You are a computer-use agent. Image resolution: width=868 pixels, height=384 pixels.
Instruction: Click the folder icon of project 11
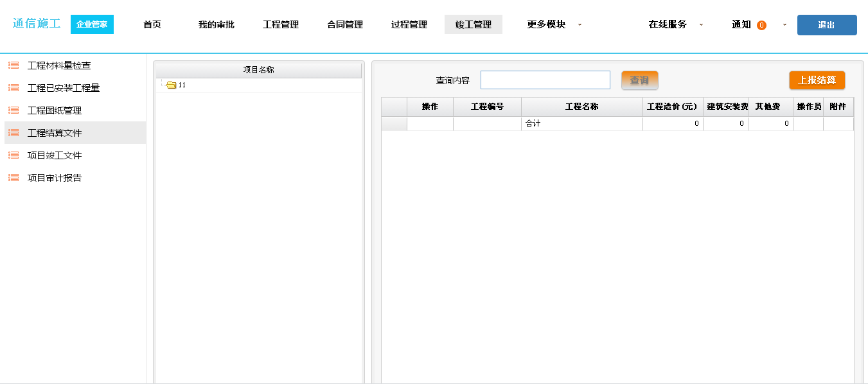172,85
